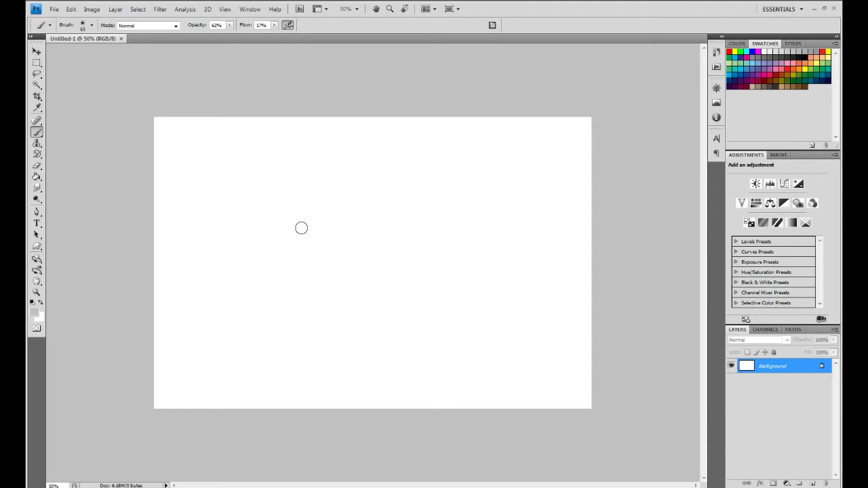
Task: Select the Eyedropper tool
Action: pyautogui.click(x=37, y=108)
